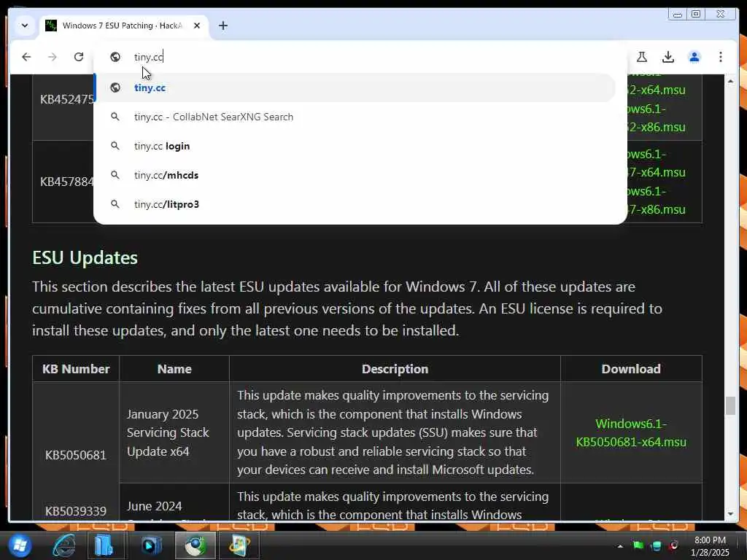This screenshot has height=560, width=747.
Task: Open the Chrome three-dot menu
Action: [720, 57]
